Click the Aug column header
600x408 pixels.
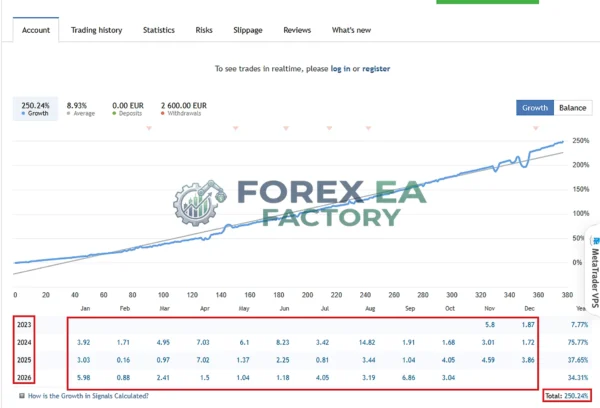(x=370, y=308)
